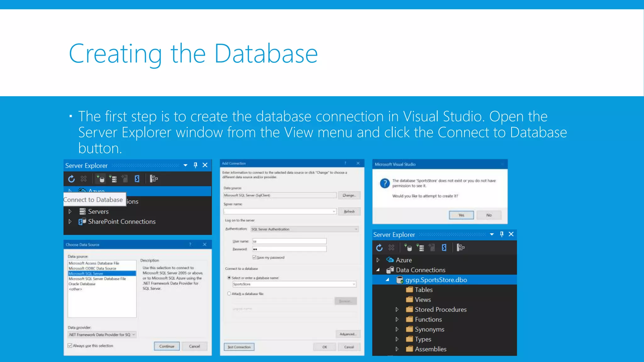Select 'Attach a database file' radio button
The image size is (644, 362).
229,293
